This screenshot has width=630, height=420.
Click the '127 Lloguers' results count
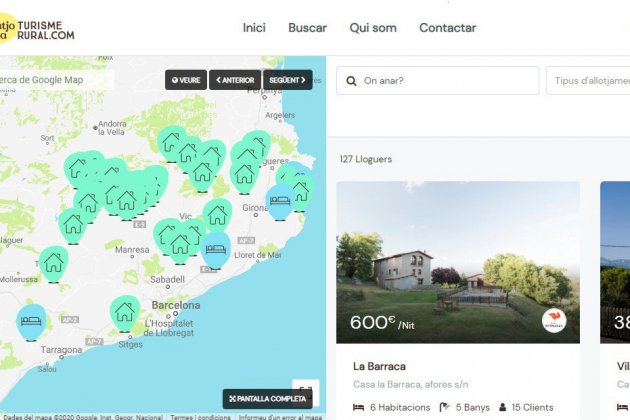[366, 159]
